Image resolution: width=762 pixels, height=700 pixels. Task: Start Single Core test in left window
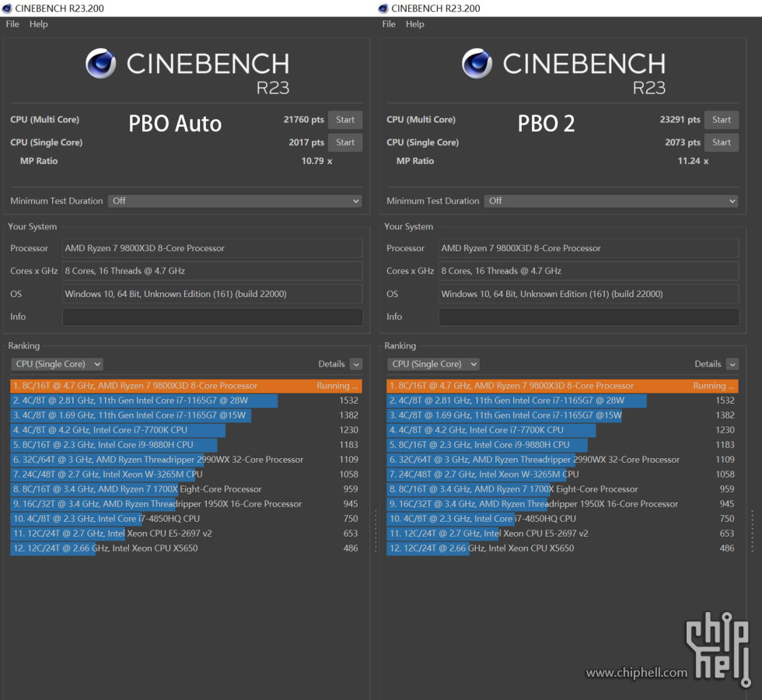pos(345,142)
